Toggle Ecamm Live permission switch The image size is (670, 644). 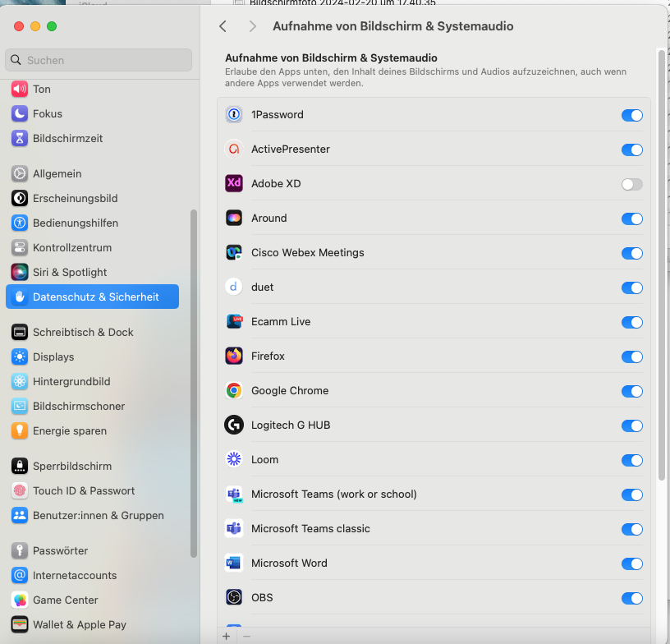point(632,323)
